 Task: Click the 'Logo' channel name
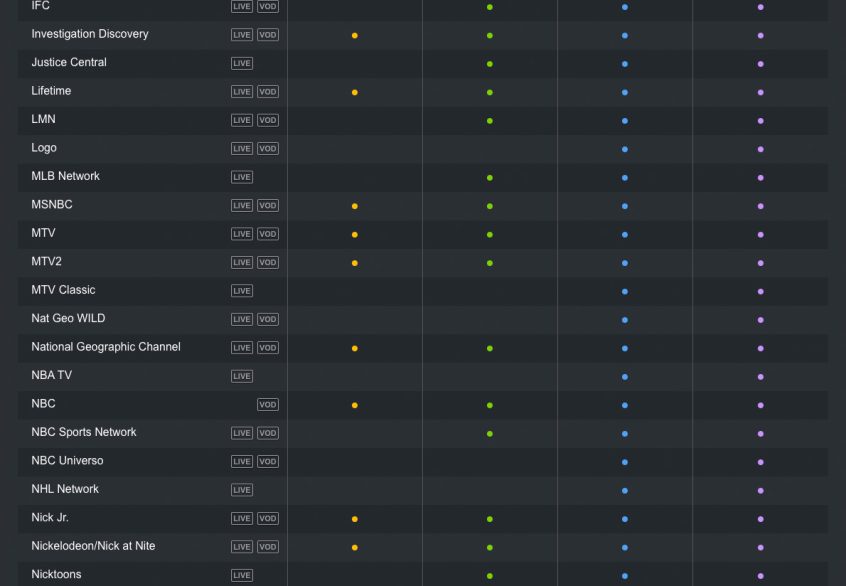[x=44, y=148]
